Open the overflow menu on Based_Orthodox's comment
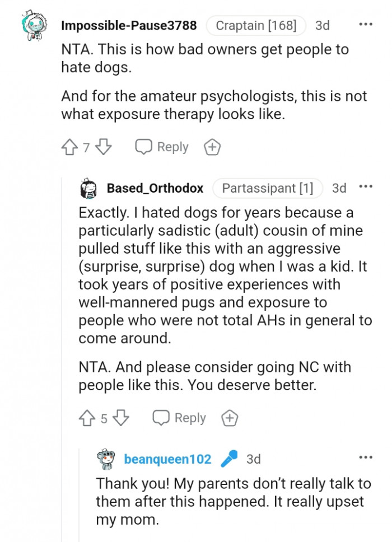This screenshot has height=542, width=392. tap(366, 186)
